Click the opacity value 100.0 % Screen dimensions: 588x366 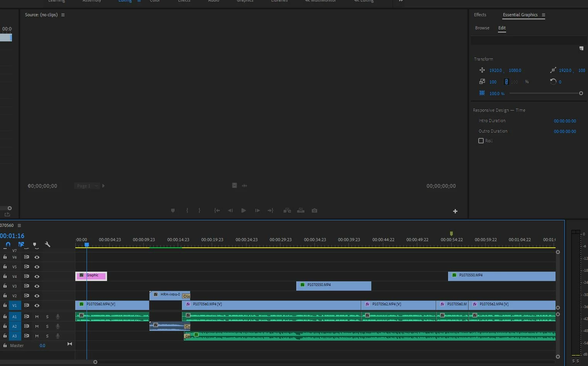click(x=497, y=94)
